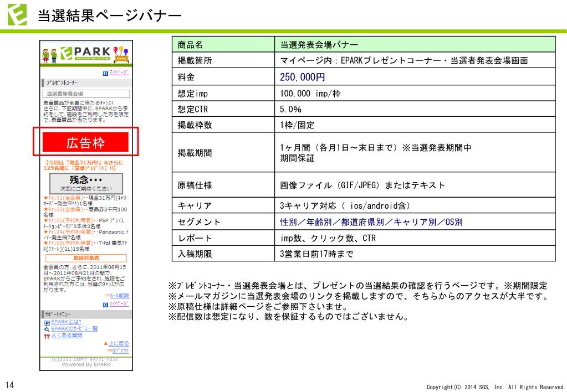Select the 想定CTR label cell
567x392 pixels.
[x=223, y=109]
